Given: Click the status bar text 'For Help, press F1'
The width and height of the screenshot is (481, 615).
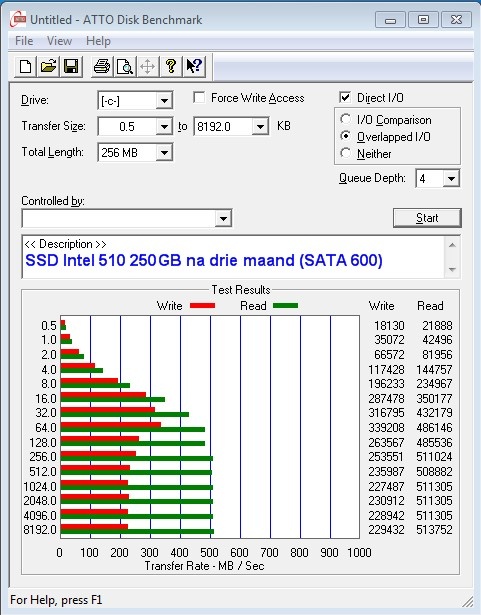Looking at the screenshot, I should 56,600.
